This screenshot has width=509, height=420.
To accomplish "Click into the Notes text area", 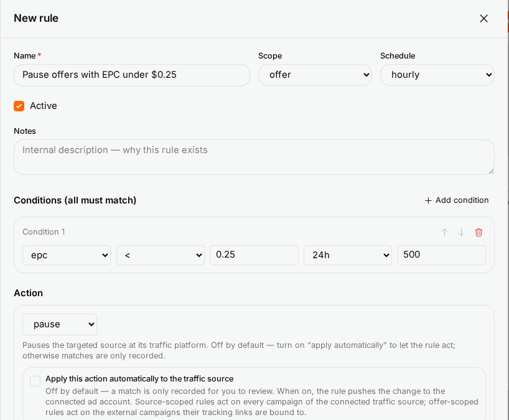I will tap(254, 157).
